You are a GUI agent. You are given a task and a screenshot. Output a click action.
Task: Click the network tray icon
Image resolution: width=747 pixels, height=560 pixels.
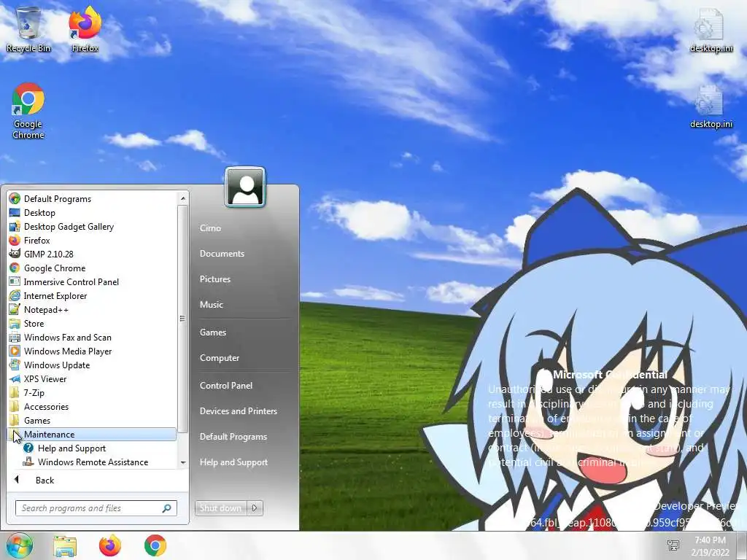coord(673,545)
